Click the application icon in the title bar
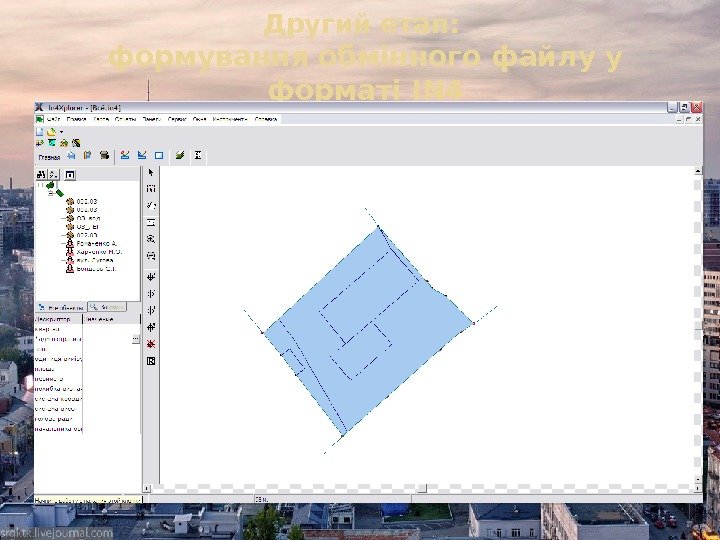 [x=39, y=107]
